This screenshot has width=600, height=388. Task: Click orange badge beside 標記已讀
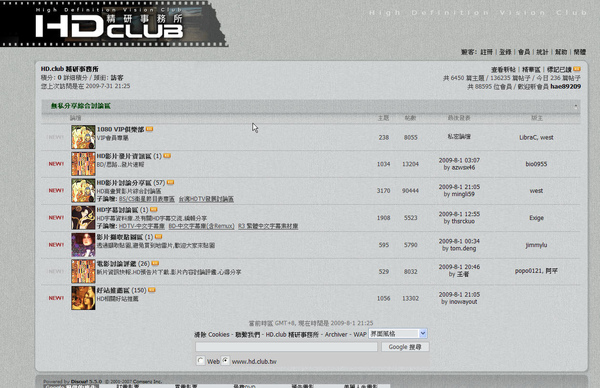pyautogui.click(x=577, y=69)
